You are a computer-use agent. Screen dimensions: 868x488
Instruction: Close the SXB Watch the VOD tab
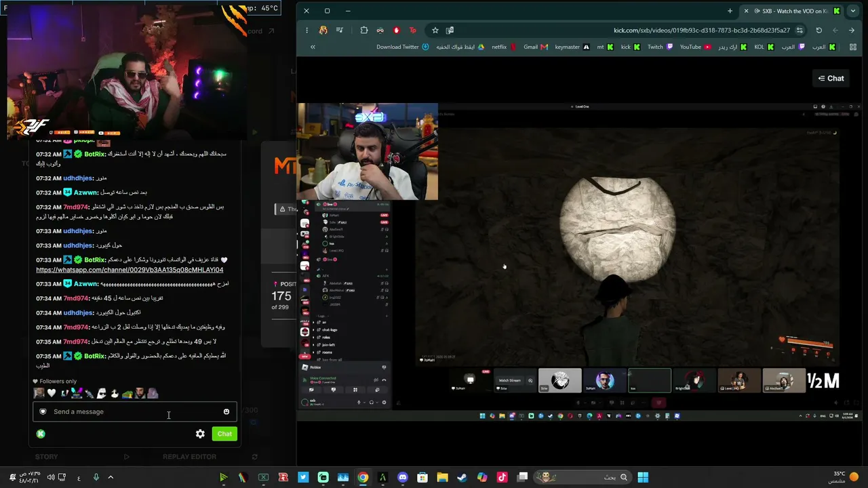click(x=747, y=11)
